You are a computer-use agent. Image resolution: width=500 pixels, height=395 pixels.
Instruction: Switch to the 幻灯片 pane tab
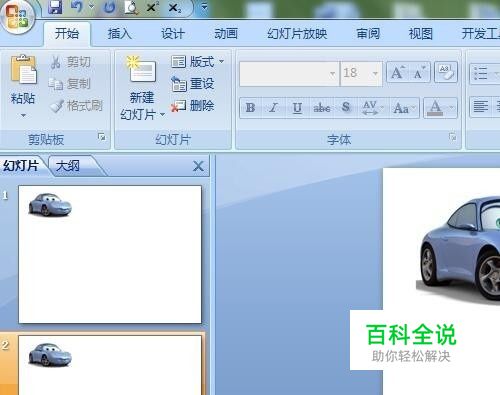[x=21, y=166]
